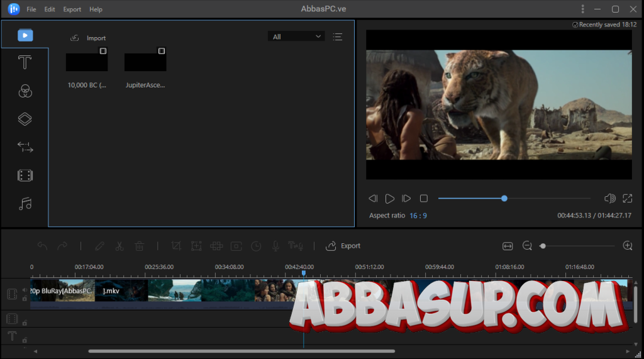Click the Recently saved 18:12 status
Screen dimensions: 644x359
click(604, 25)
